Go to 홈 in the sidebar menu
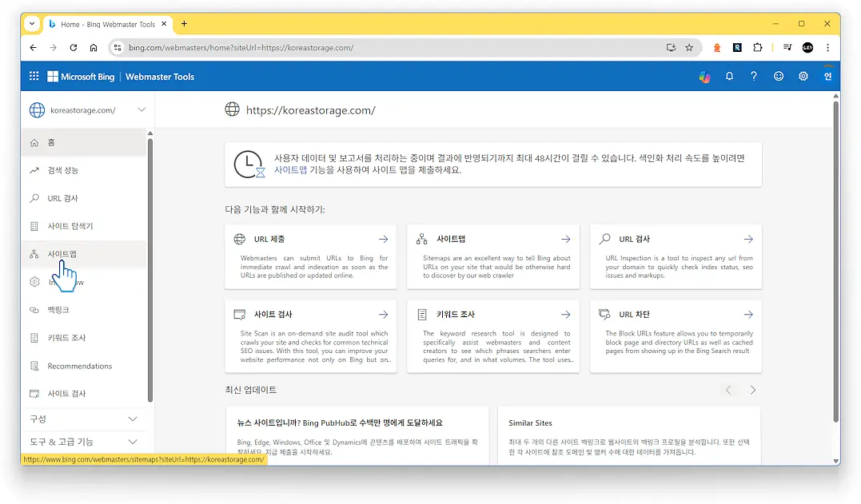 tap(52, 142)
